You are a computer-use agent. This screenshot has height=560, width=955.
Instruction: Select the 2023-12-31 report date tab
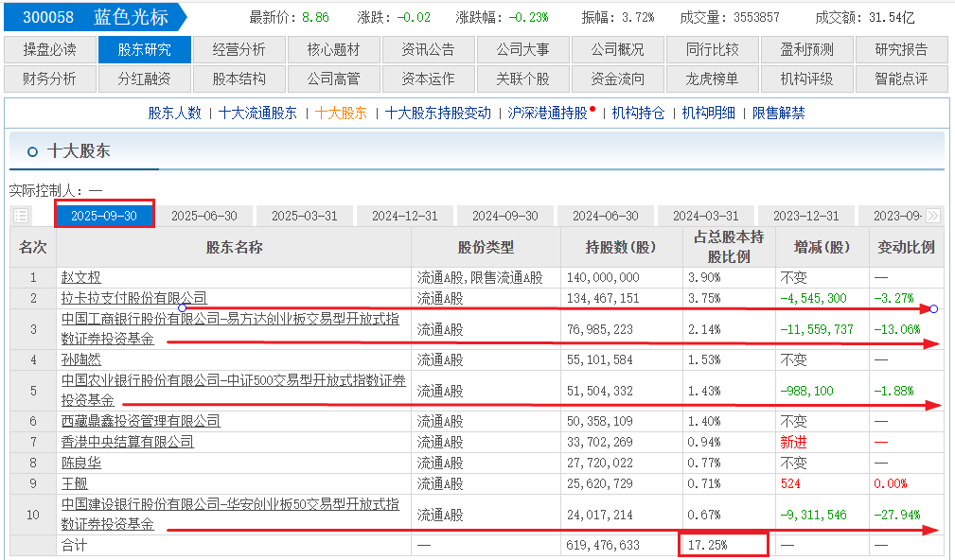(805, 216)
